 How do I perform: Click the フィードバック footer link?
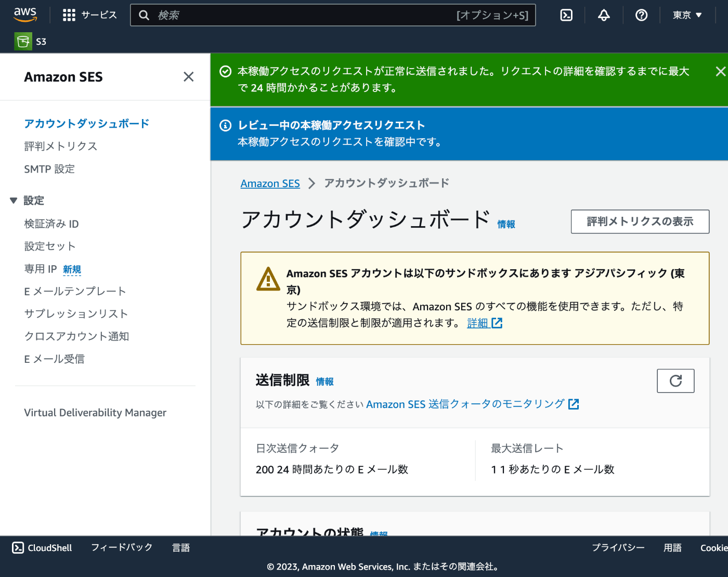tap(122, 547)
